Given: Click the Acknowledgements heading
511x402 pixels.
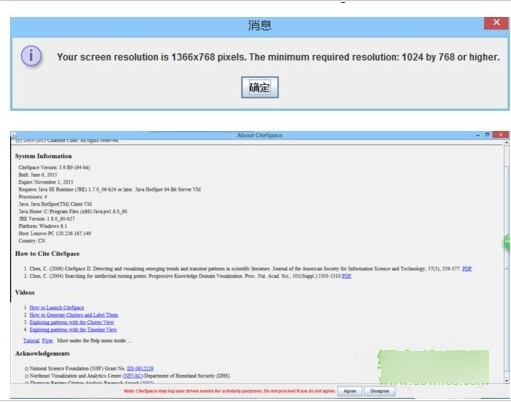Looking at the screenshot, I should tap(42, 353).
